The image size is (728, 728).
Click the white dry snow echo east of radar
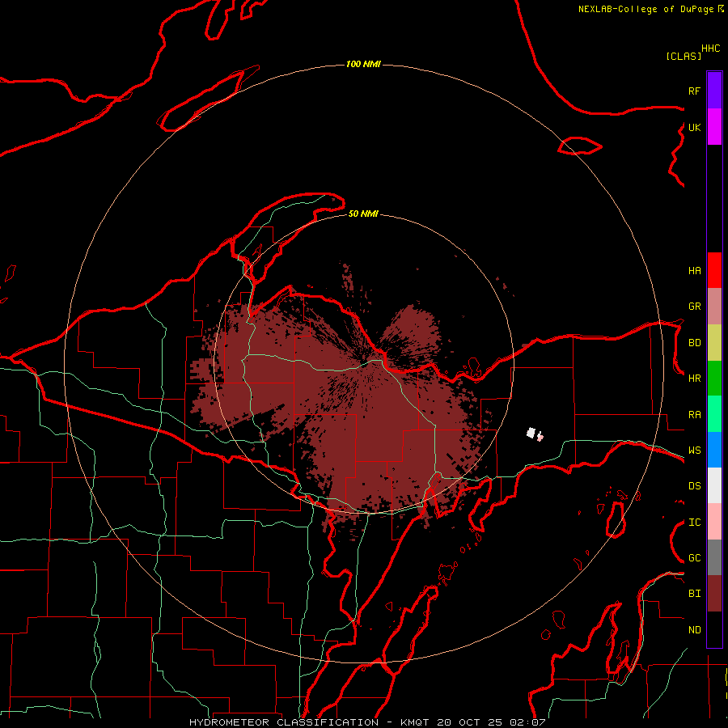tap(531, 434)
